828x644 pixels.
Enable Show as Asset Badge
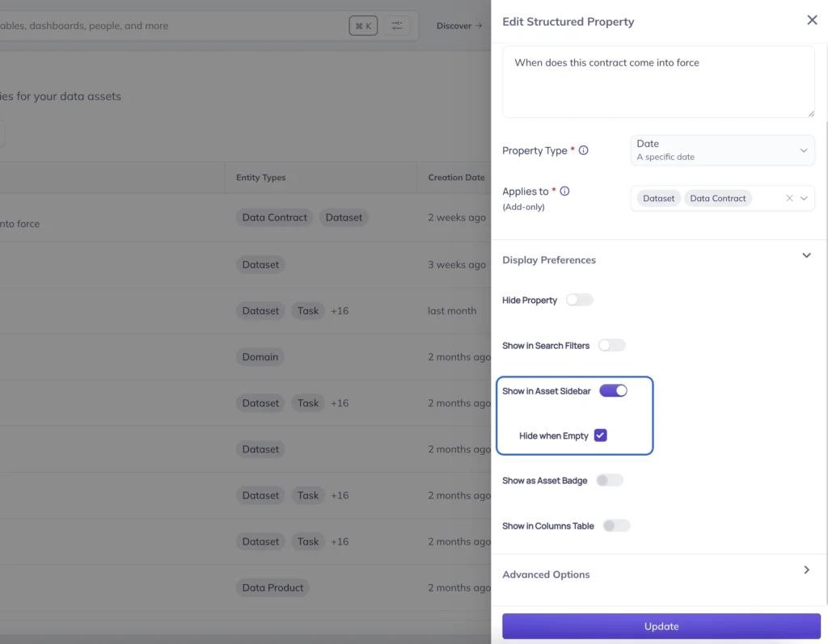coord(610,479)
